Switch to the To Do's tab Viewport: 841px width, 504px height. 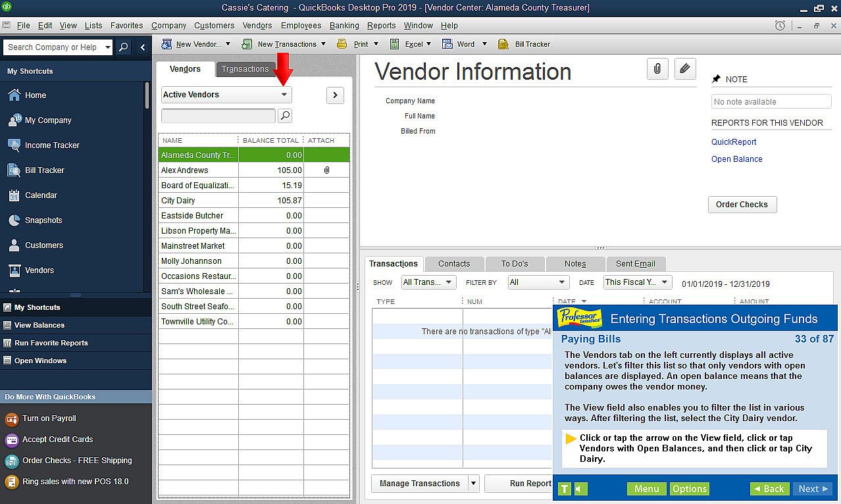515,264
